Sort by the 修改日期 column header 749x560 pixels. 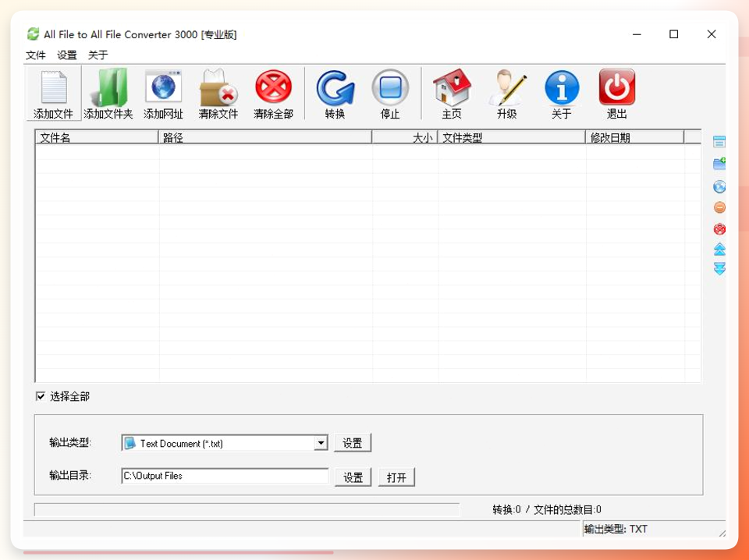coord(635,137)
